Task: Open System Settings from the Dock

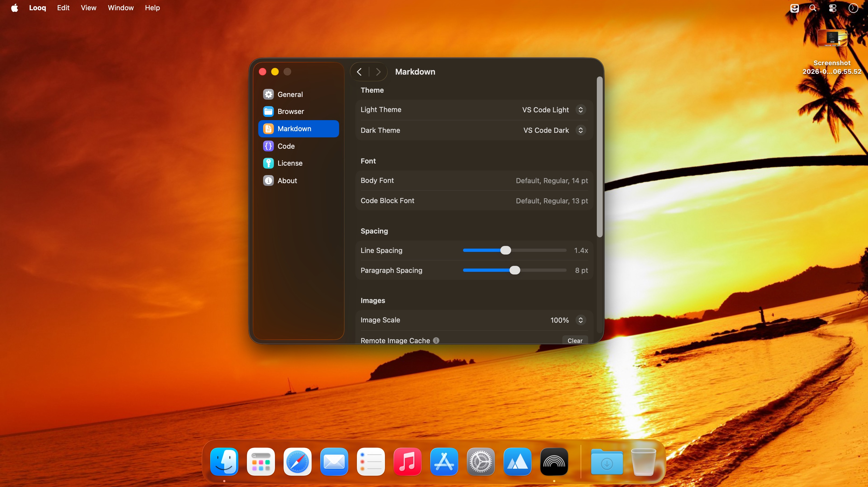Action: [481, 462]
